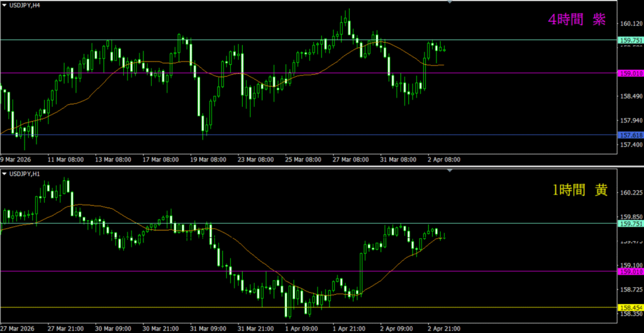Select the magenta 159.010 price tag on H4
Image resolution: width=644 pixels, height=333 pixels.
click(631, 74)
